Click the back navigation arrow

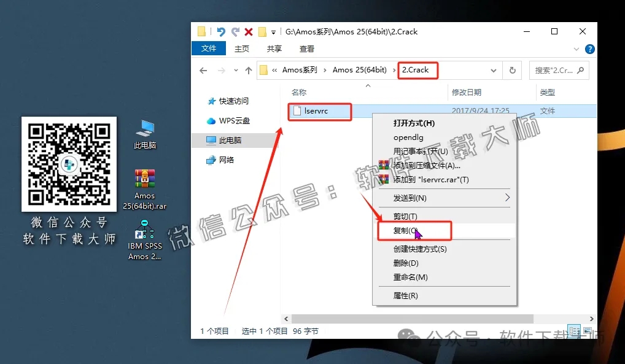203,70
